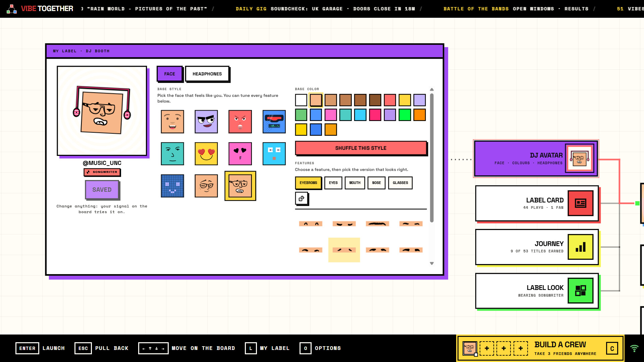Viewport: 644px width, 362px height.
Task: Open the Label Look green grid icon
Action: point(580,291)
